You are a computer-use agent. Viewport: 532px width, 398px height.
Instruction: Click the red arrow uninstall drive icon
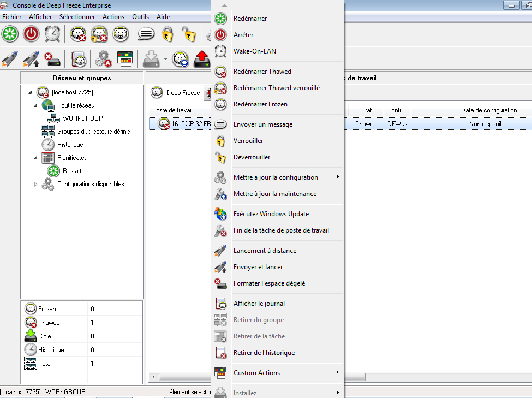click(202, 59)
